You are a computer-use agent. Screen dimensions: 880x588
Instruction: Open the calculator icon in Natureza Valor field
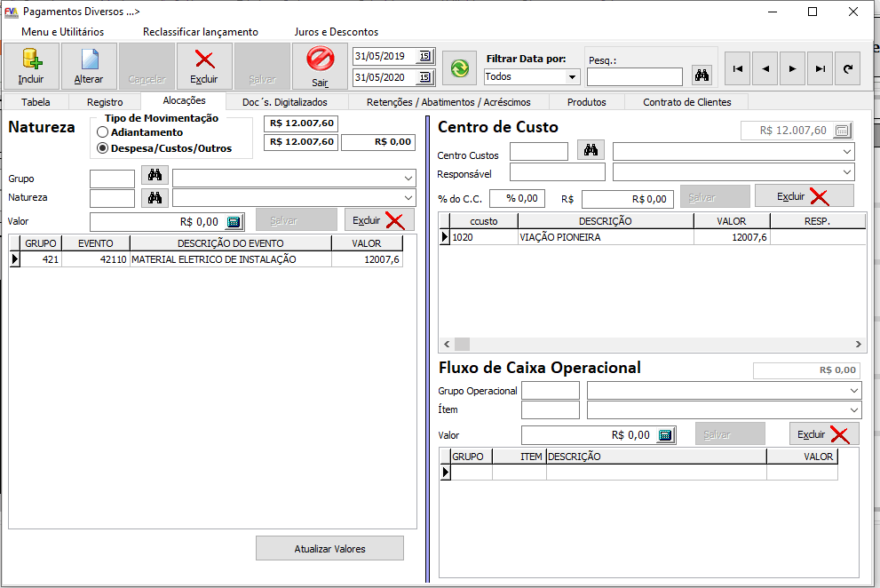(234, 221)
